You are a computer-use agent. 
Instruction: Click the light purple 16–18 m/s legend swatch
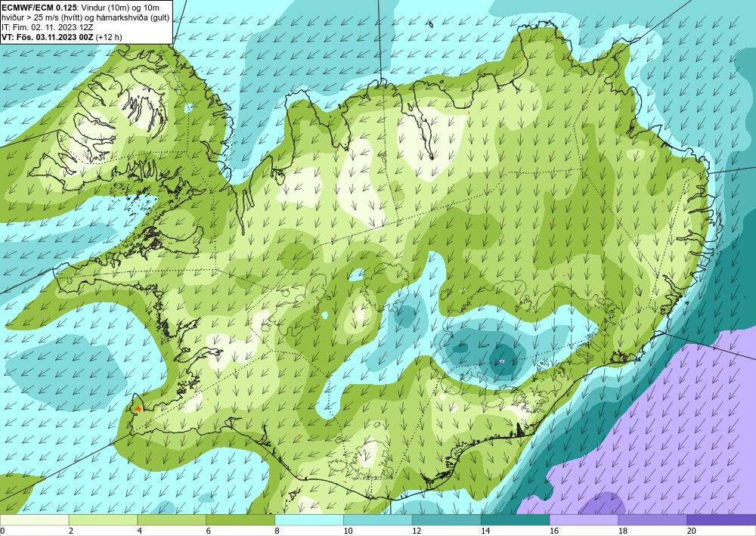click(x=584, y=520)
